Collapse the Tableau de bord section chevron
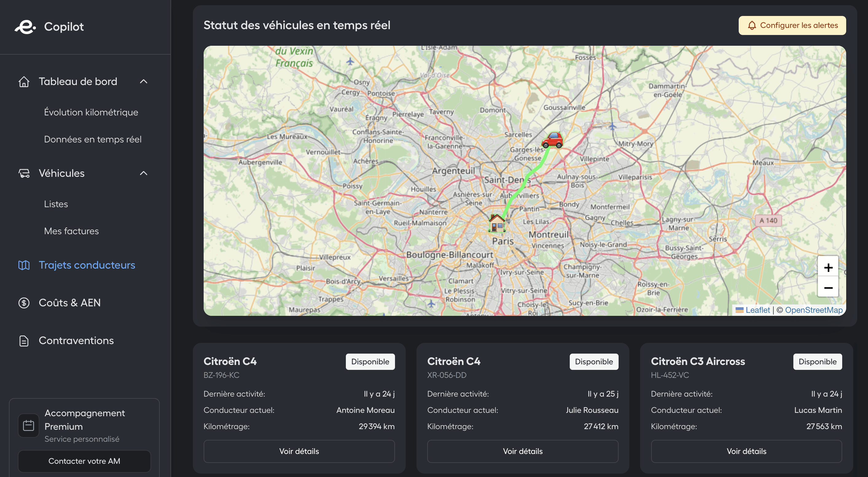Screen dimensions: 868x477 click(x=143, y=81)
